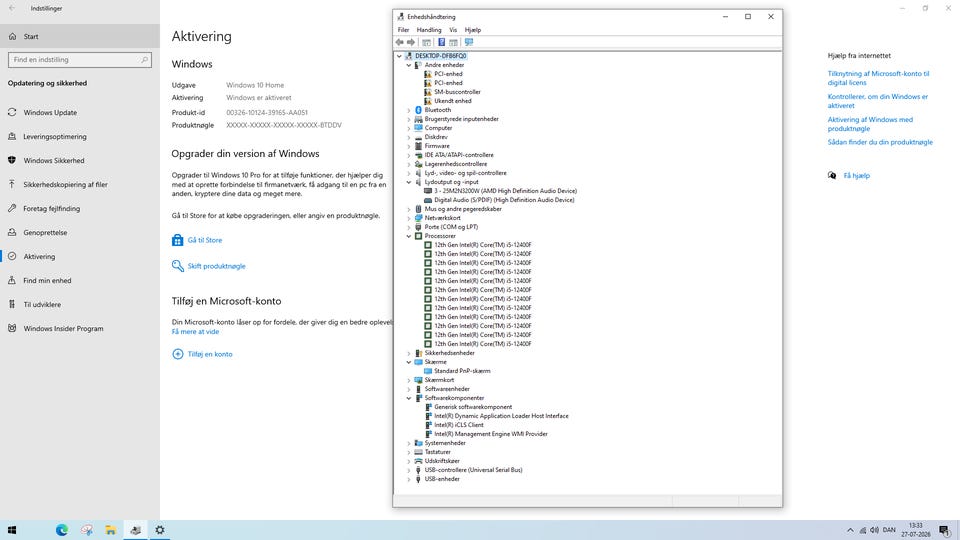Open Kontroller, om din Windows er aktiveret

tap(877, 101)
